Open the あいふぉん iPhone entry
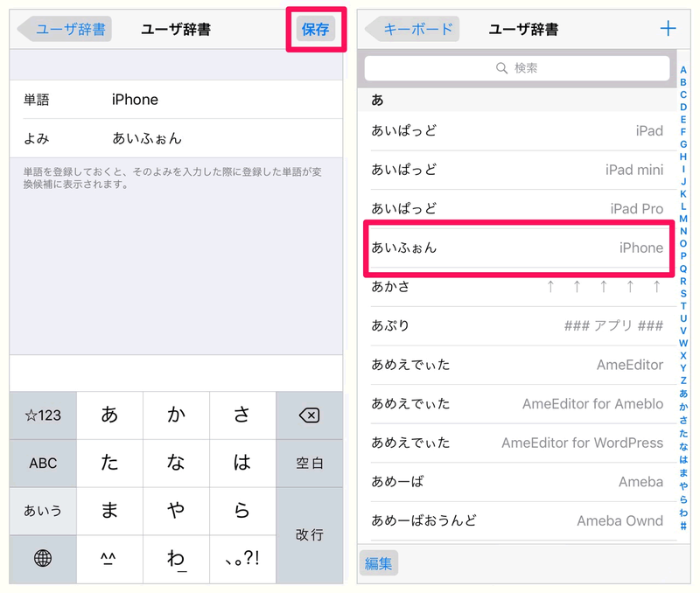700x593 pixels. point(517,248)
